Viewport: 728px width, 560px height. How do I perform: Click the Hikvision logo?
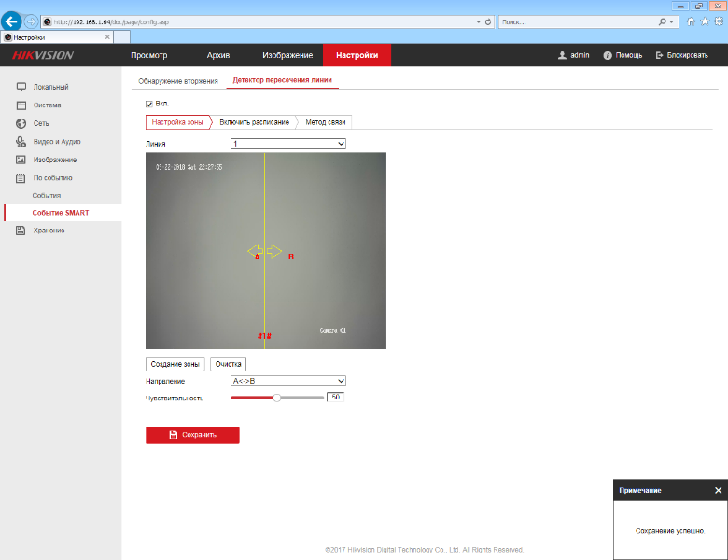(x=43, y=55)
